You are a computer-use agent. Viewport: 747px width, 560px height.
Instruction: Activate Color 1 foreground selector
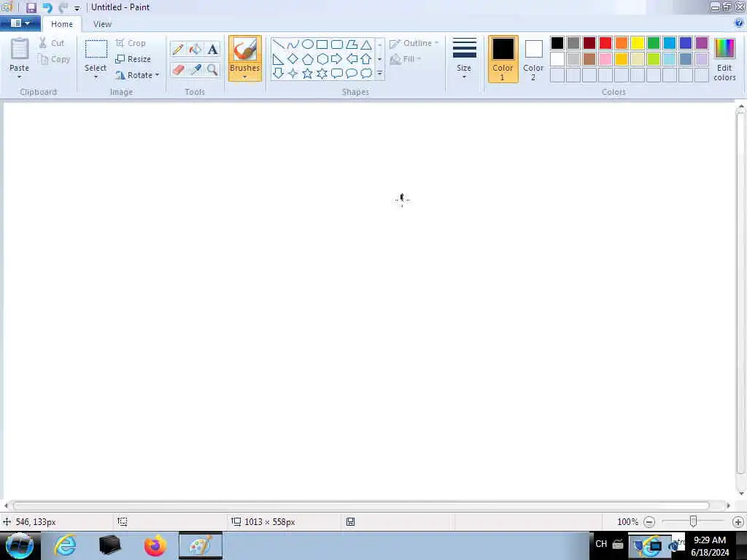click(503, 58)
